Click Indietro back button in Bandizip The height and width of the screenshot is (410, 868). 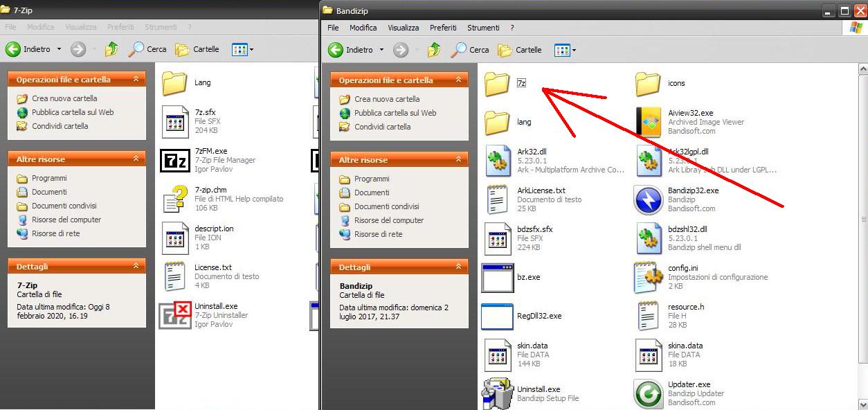350,50
